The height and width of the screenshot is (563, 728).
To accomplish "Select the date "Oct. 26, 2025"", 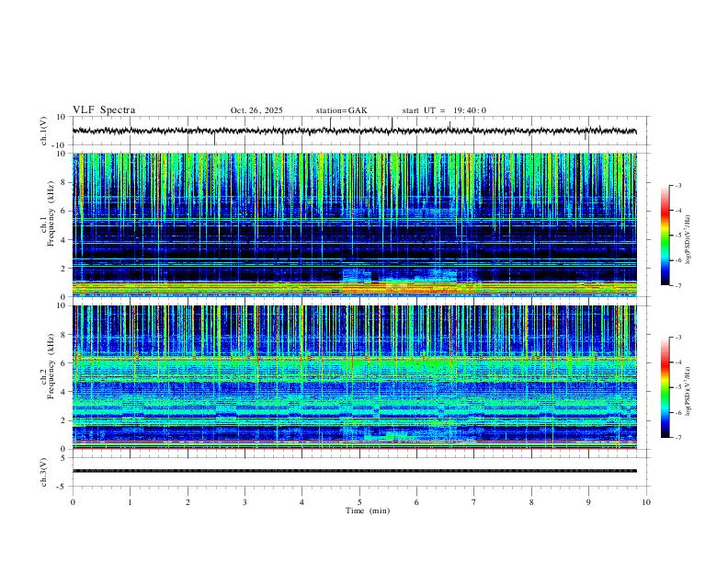I will pyautogui.click(x=256, y=110).
